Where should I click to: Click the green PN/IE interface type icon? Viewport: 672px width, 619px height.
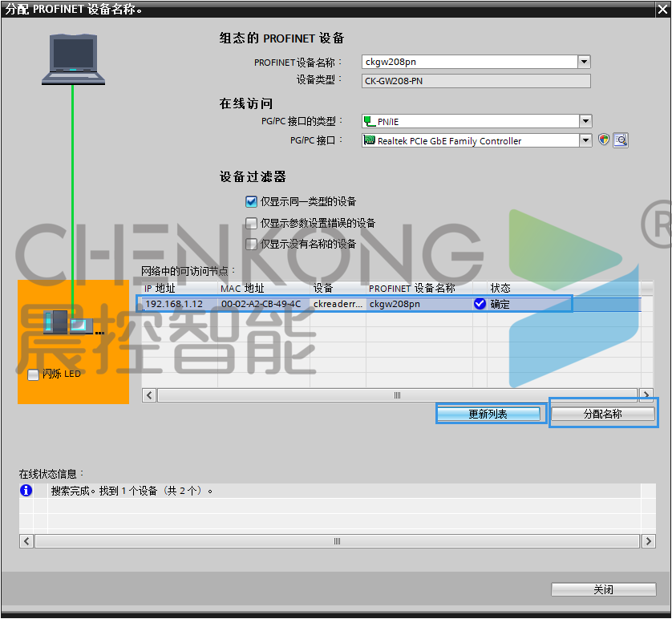pos(369,121)
